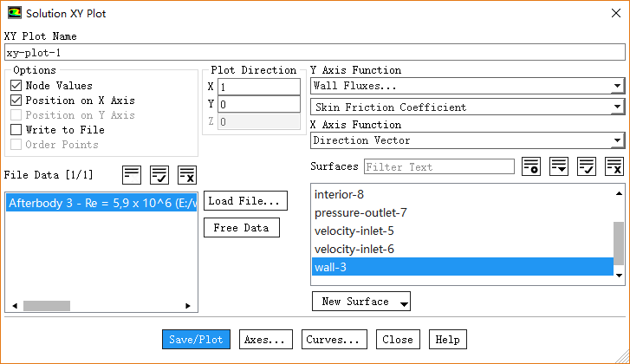Viewport: 630px width, 364px height.
Task: Enable the Write to File option
Action: click(16, 130)
